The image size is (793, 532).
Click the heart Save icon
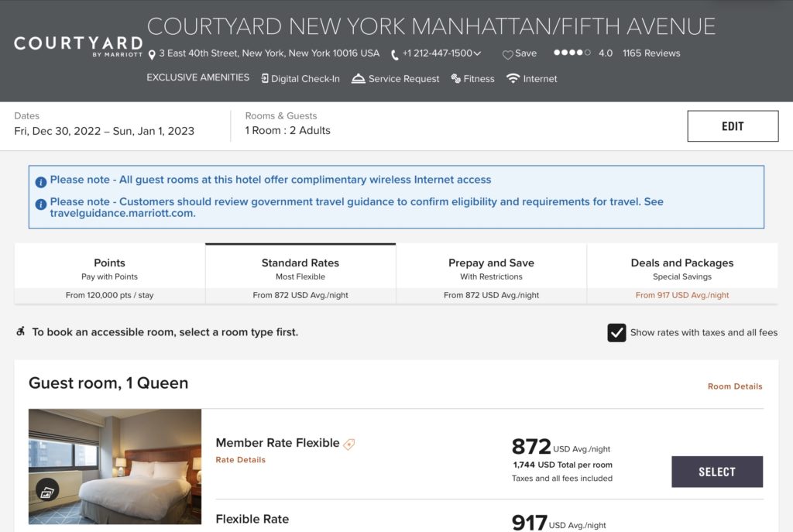click(x=508, y=54)
